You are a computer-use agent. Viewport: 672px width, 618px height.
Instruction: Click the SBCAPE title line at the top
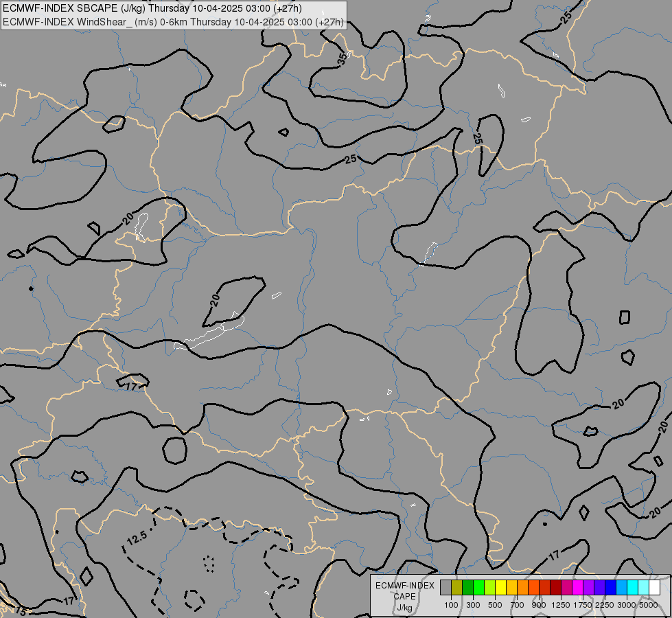pos(152,8)
